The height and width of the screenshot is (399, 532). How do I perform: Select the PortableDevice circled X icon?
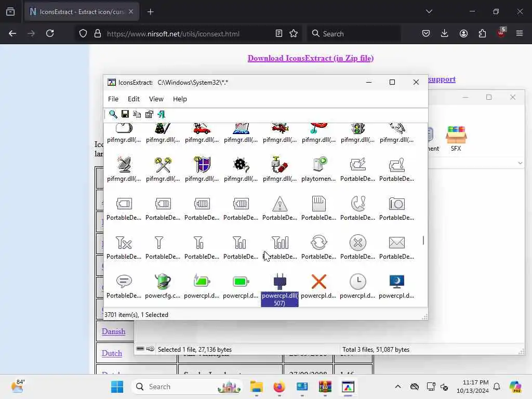pos(358,243)
